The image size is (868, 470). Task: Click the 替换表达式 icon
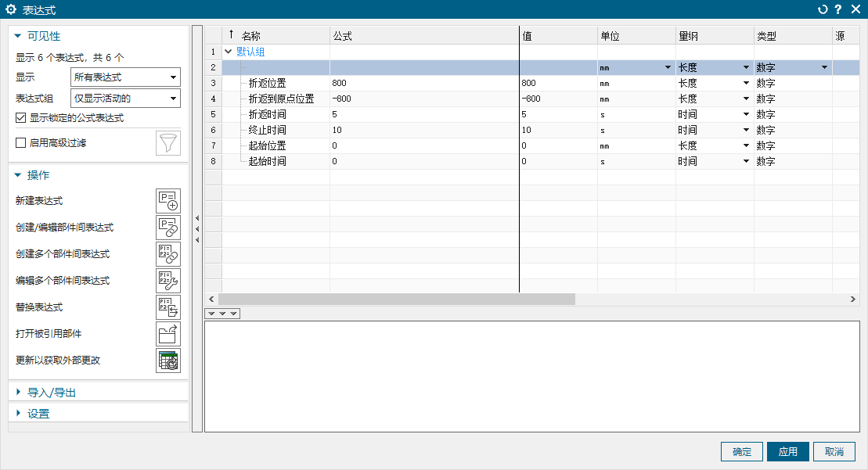(167, 307)
